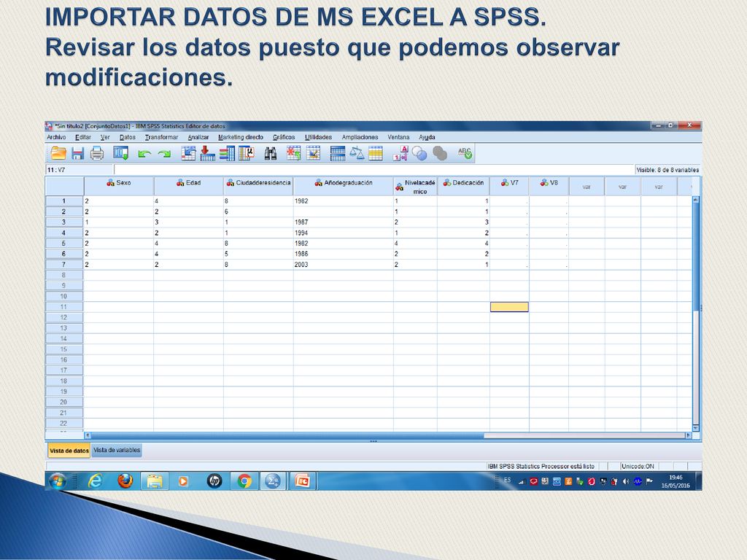Image resolution: width=747 pixels, height=560 pixels.
Task: Print using the printer toolbar icon
Action: pyautogui.click(x=97, y=153)
